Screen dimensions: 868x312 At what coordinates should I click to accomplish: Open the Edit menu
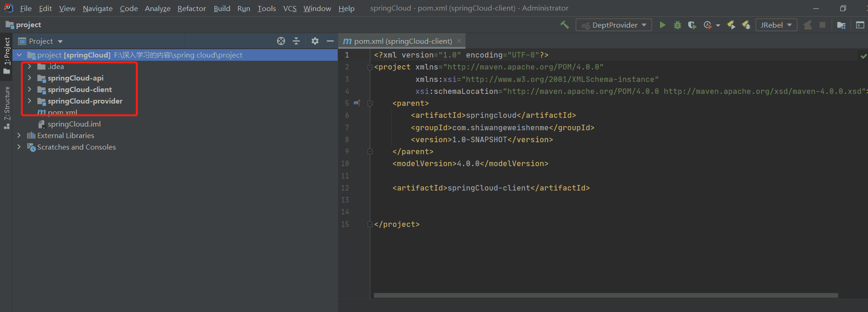click(45, 8)
